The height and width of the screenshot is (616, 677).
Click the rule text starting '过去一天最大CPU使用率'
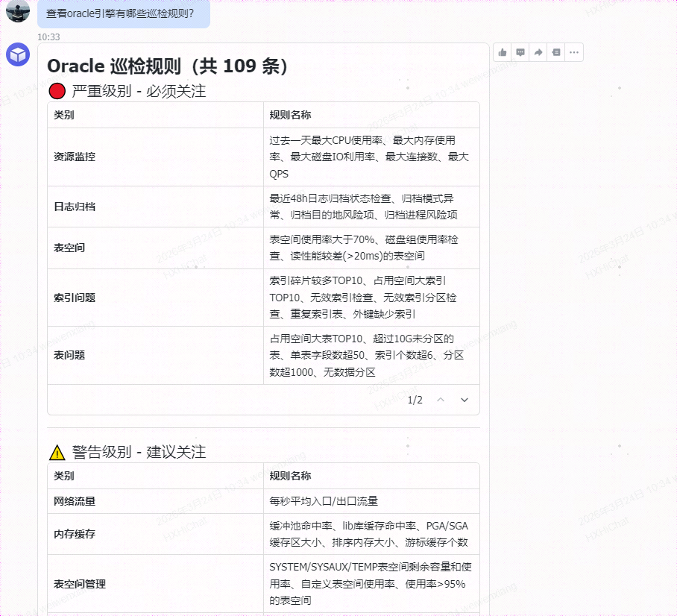coord(369,157)
